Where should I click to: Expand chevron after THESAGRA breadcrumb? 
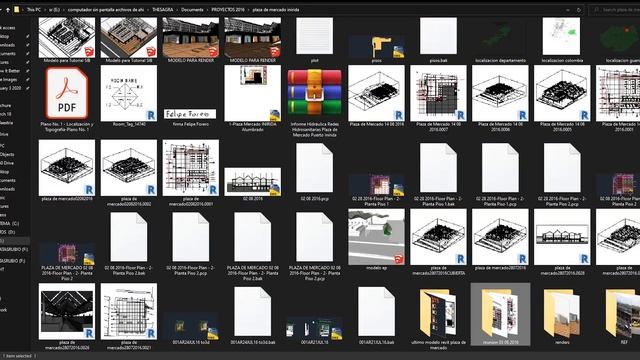[x=177, y=9]
